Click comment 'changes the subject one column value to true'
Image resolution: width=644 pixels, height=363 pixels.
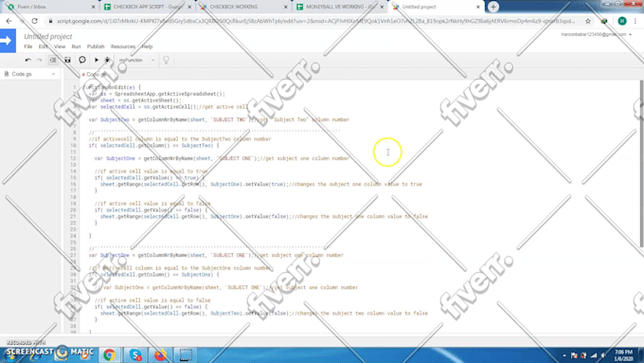[358, 184]
